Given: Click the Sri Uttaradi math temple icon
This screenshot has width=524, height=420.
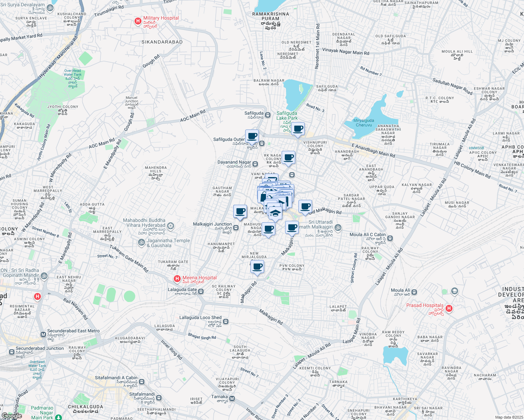Looking at the screenshot, I should tap(338, 228).
